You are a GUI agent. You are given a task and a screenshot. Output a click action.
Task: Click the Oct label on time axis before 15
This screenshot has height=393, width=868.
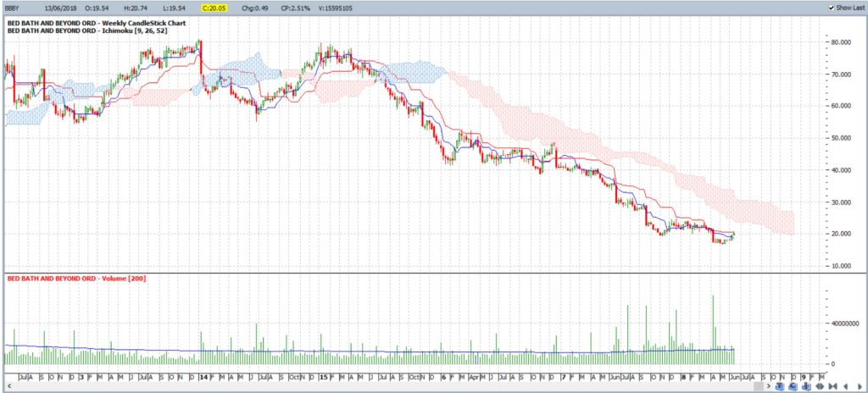293,377
